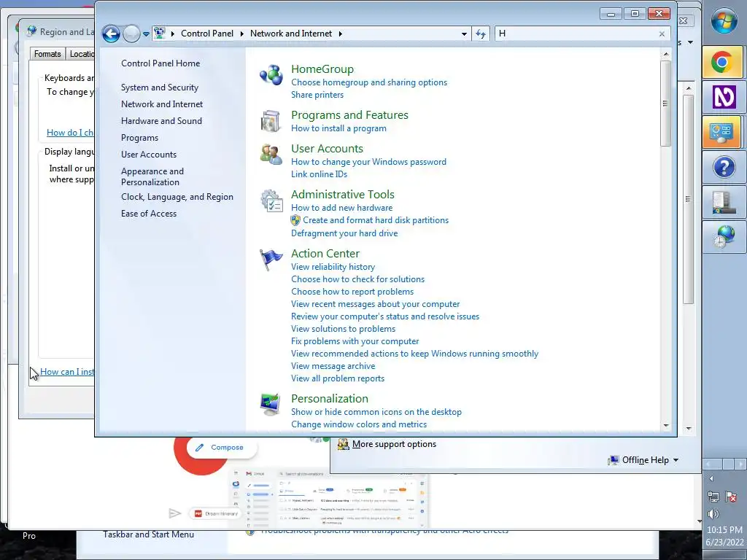Switch to Control Panel taskbar button
747x560 pixels.
click(x=722, y=133)
